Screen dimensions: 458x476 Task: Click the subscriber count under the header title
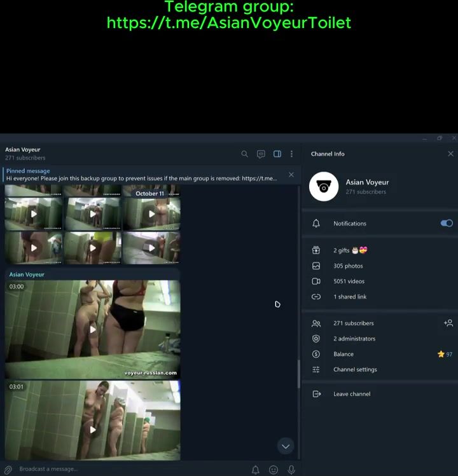click(x=25, y=158)
